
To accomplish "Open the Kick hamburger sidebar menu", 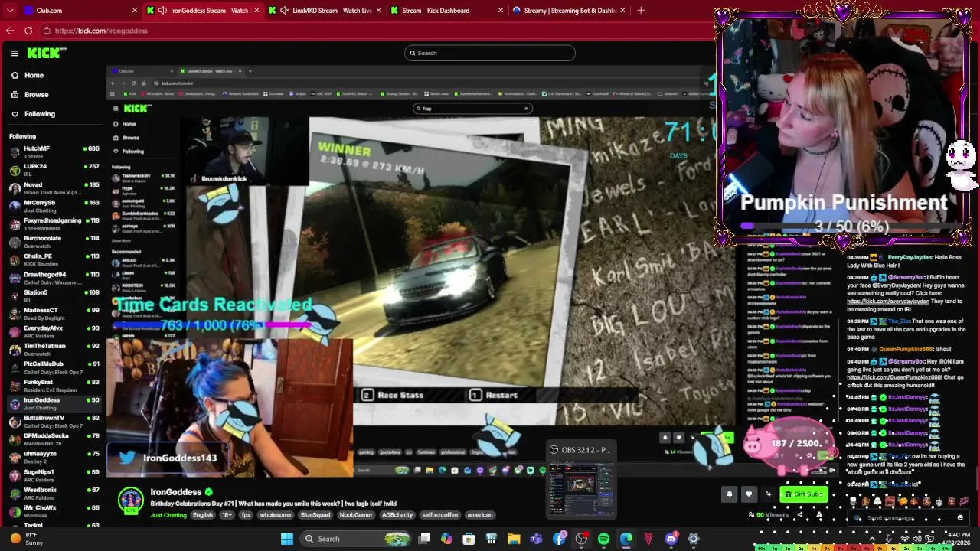I will pyautogui.click(x=15, y=53).
